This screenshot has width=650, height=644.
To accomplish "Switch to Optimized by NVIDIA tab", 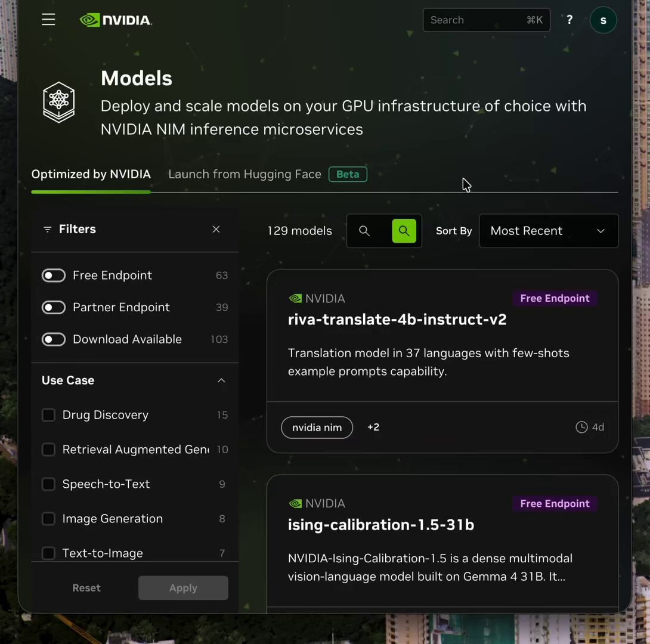I will coord(91,174).
